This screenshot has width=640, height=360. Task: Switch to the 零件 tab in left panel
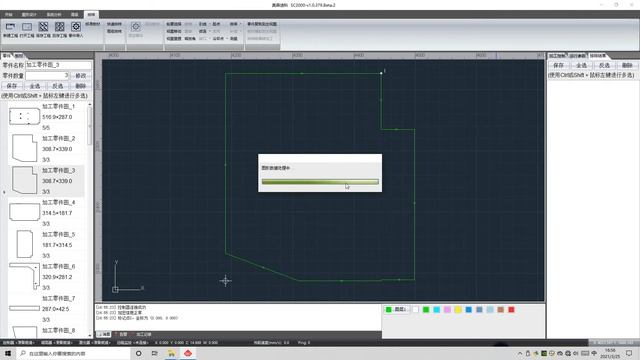[x=7, y=56]
